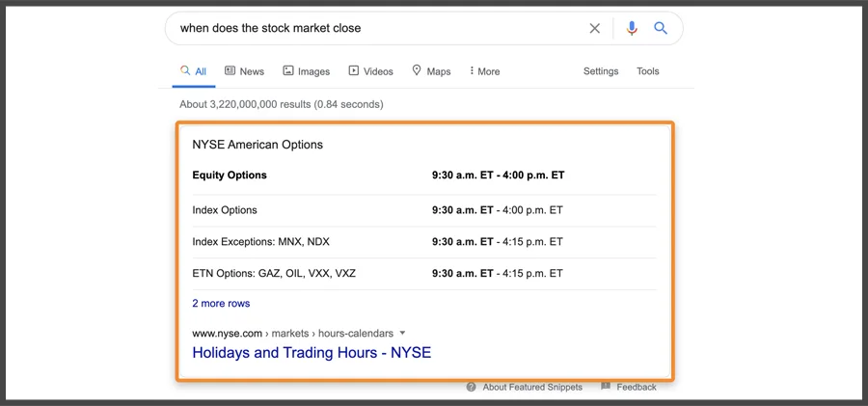This screenshot has width=868, height=406.
Task: Open Holidays and Trading Hours - NYSE link
Action: [x=312, y=352]
